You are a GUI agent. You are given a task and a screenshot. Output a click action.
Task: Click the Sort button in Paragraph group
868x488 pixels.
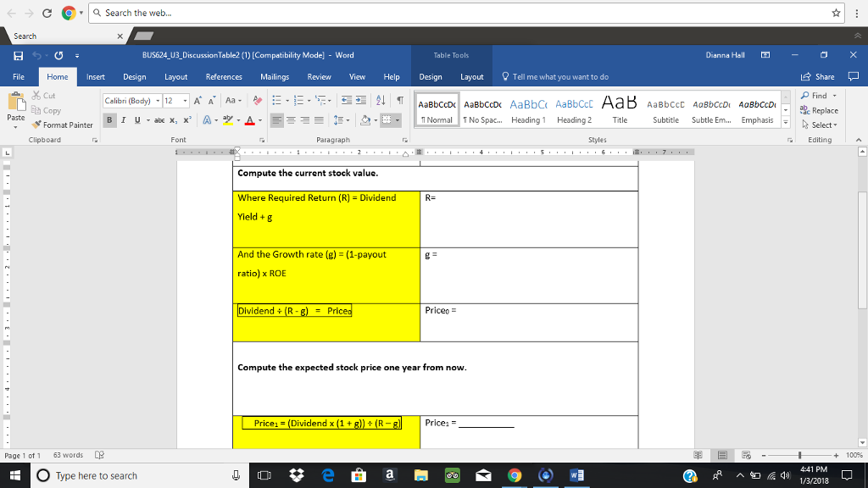[379, 101]
